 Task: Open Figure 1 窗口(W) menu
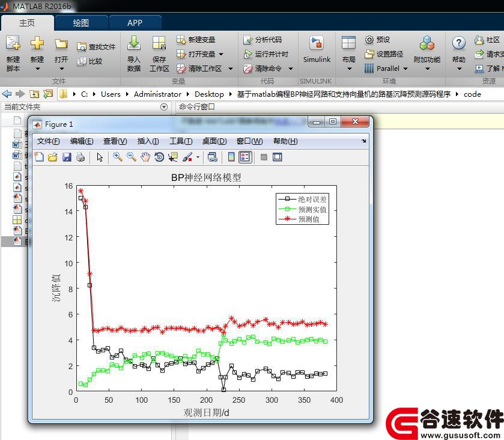point(249,141)
